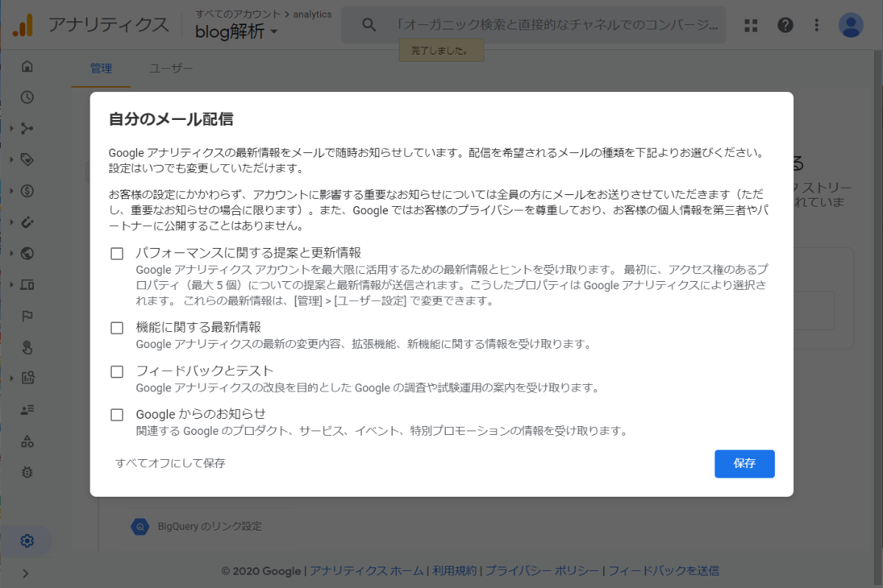The width and height of the screenshot is (883, 588).
Task: Click the © 2020 Google footer text
Action: (x=261, y=570)
